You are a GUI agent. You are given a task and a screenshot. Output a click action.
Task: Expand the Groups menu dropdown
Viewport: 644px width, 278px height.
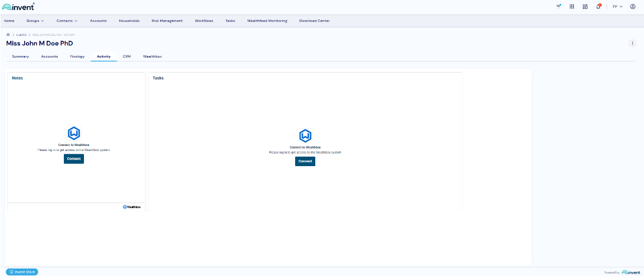point(35,21)
